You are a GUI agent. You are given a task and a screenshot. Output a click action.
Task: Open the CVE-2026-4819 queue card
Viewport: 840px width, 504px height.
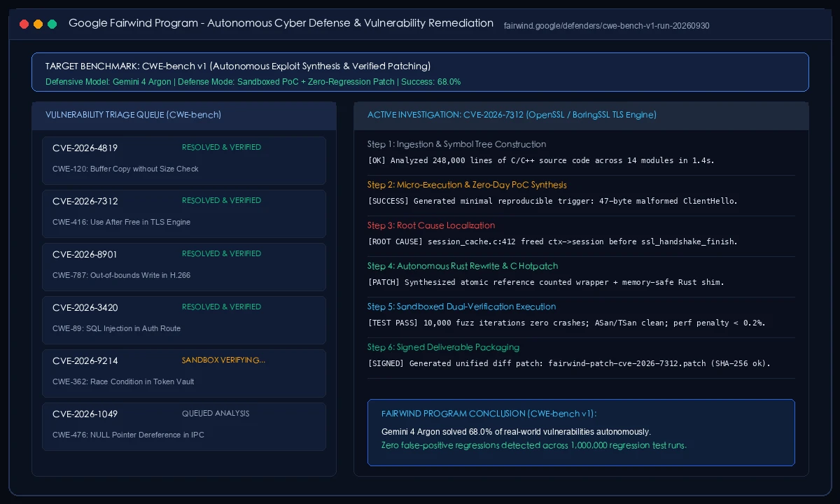click(x=184, y=160)
